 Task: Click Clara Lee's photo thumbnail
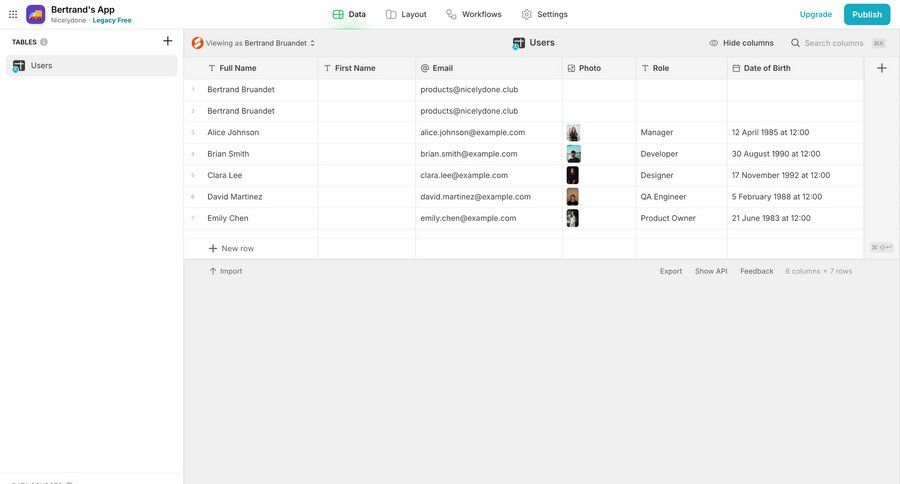572,175
